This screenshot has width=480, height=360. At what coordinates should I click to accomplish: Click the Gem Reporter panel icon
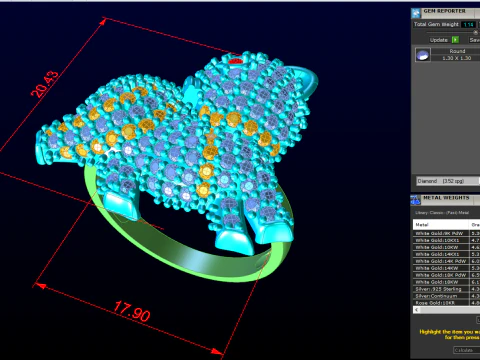[416, 13]
